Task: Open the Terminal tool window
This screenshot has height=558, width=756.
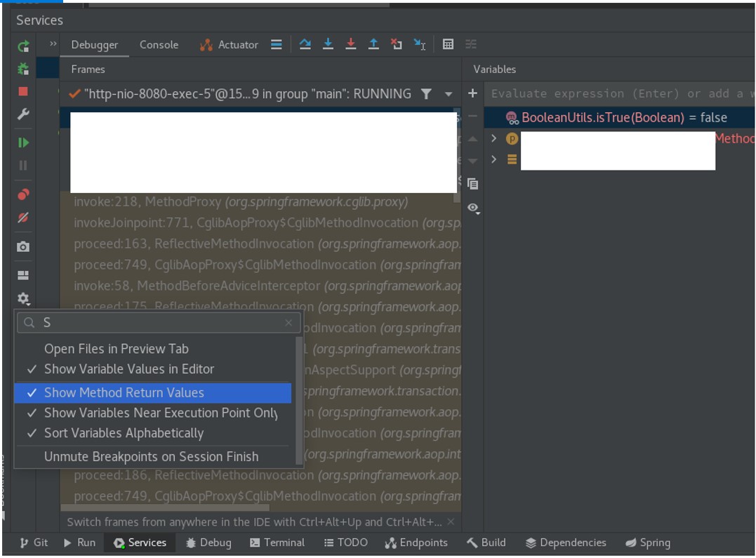Action: pos(277,543)
